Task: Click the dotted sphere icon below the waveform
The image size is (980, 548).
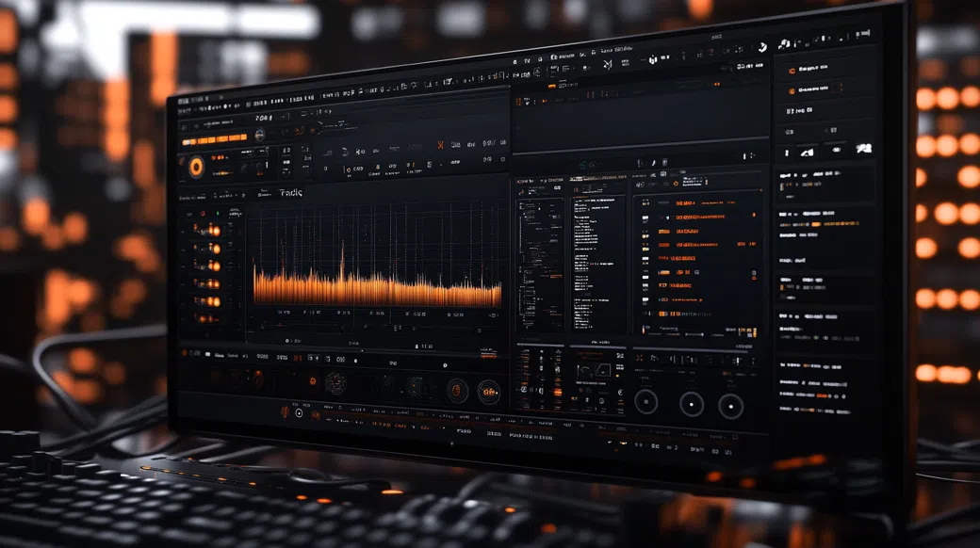Action: [x=335, y=383]
